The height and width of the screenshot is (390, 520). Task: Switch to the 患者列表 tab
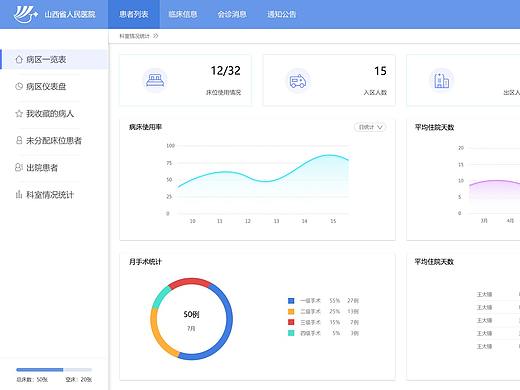[134, 14]
